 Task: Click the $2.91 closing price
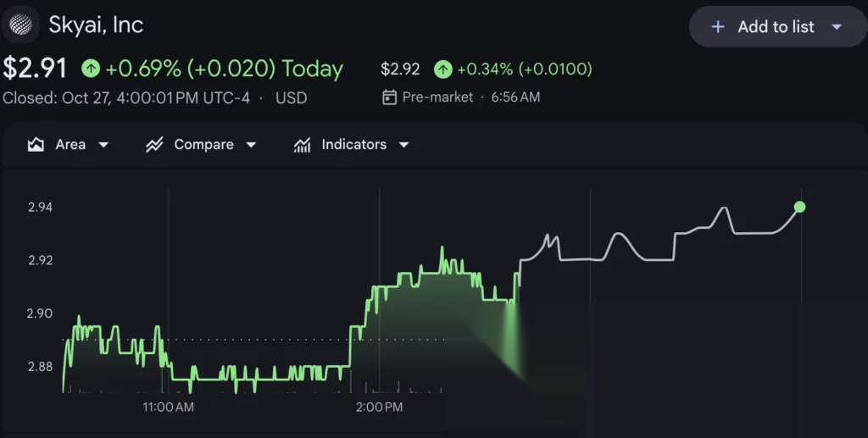pyautogui.click(x=35, y=69)
